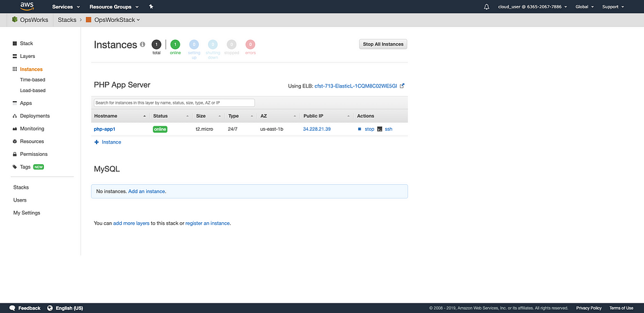Click the Deployments sidebar icon
This screenshot has height=313, width=644.
click(15, 116)
